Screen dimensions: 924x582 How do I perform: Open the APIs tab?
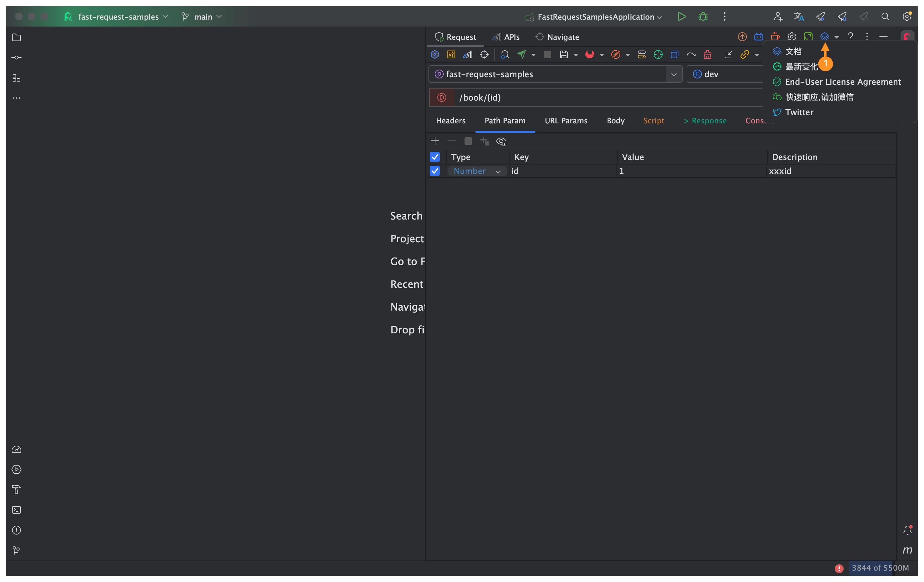pyautogui.click(x=506, y=37)
